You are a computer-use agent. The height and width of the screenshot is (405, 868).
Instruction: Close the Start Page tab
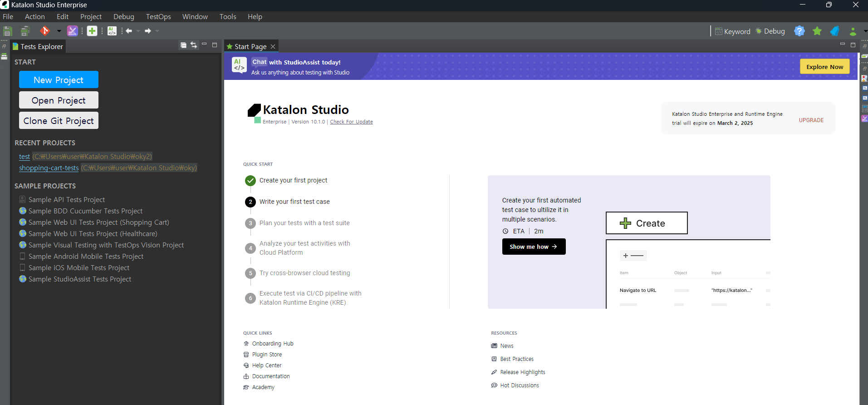(273, 46)
